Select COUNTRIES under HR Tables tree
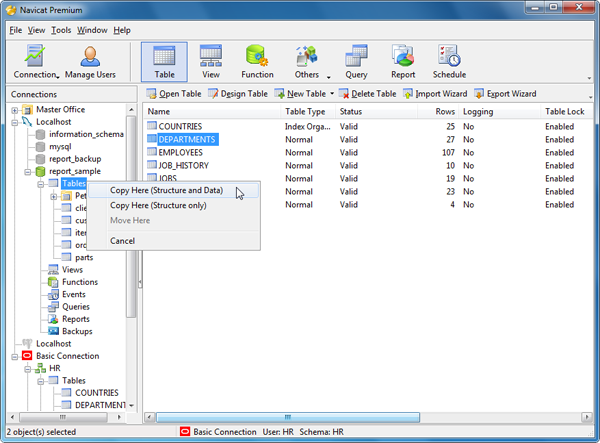 (x=97, y=393)
